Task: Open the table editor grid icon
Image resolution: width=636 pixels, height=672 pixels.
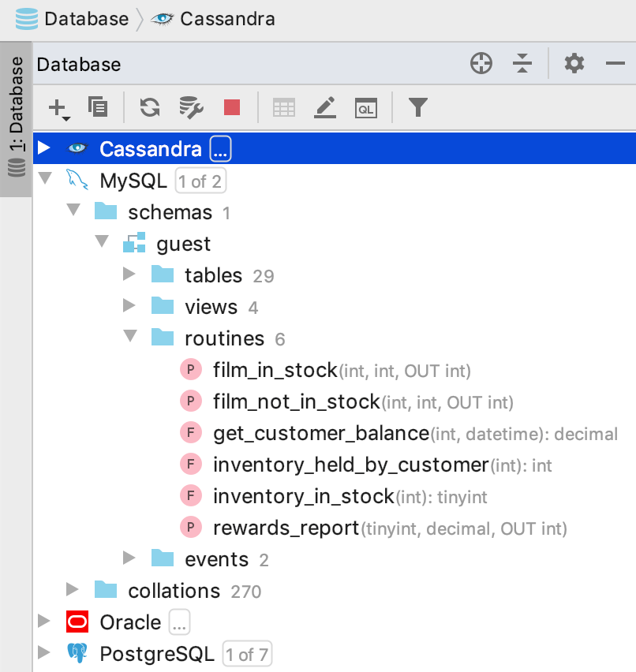Action: point(284,107)
